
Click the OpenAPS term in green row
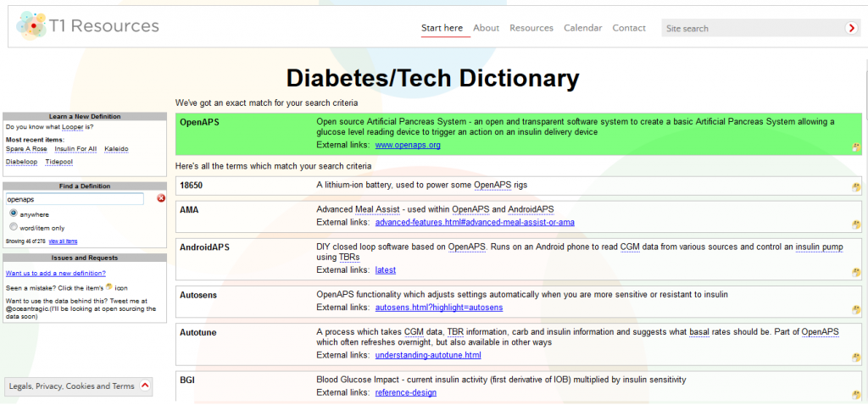coord(199,122)
